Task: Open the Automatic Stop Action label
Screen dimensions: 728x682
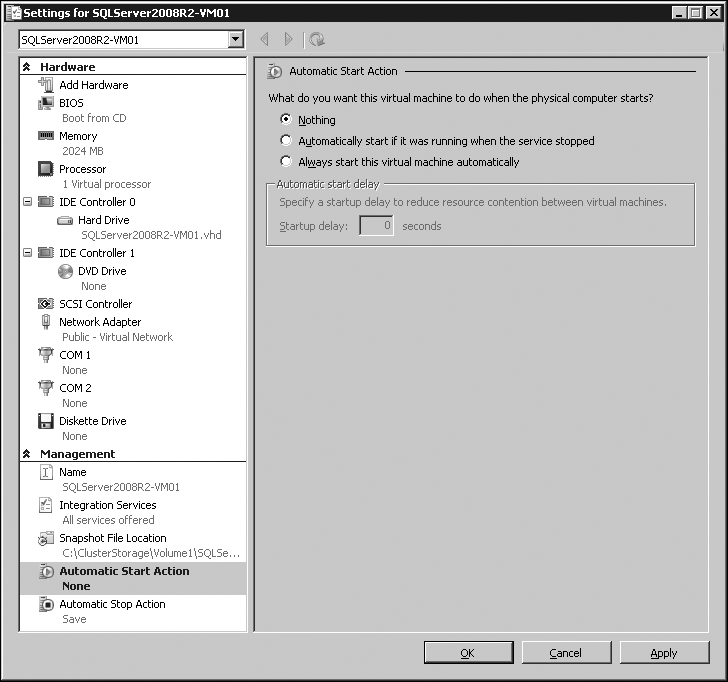Action: coord(112,604)
